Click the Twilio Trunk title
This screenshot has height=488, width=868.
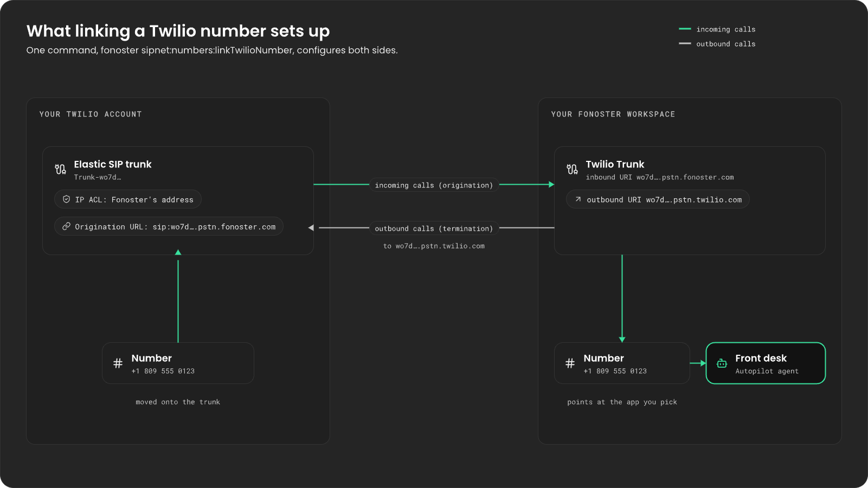(615, 164)
